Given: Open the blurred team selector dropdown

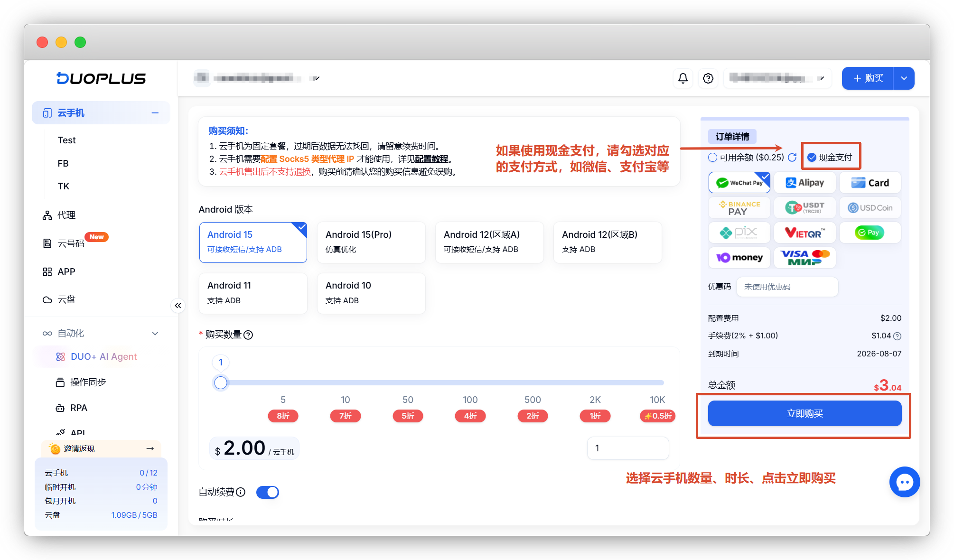Looking at the screenshot, I should click(257, 78).
